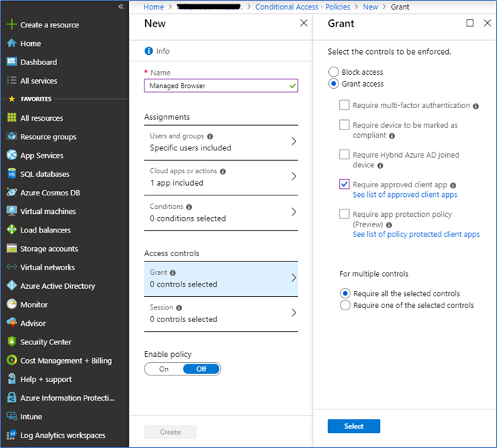The width and height of the screenshot is (497, 448).
Task: Click the FAVORITES star icon
Action: pos(12,98)
